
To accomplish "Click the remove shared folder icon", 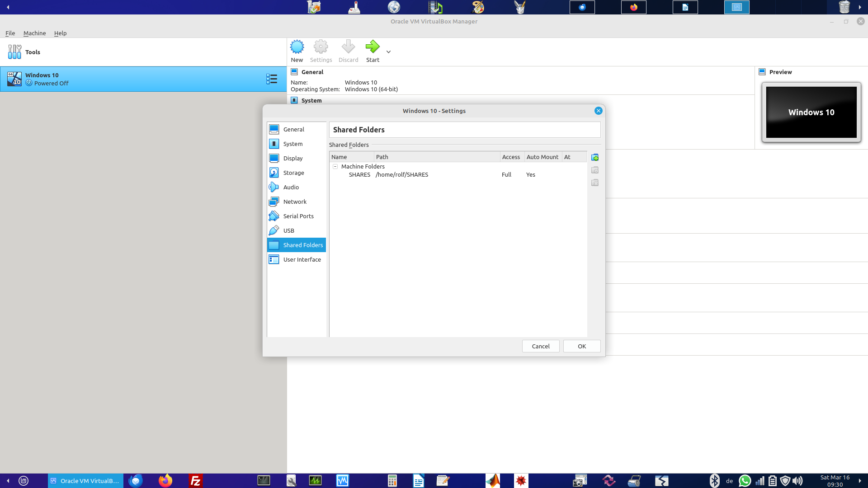I will [x=595, y=183].
